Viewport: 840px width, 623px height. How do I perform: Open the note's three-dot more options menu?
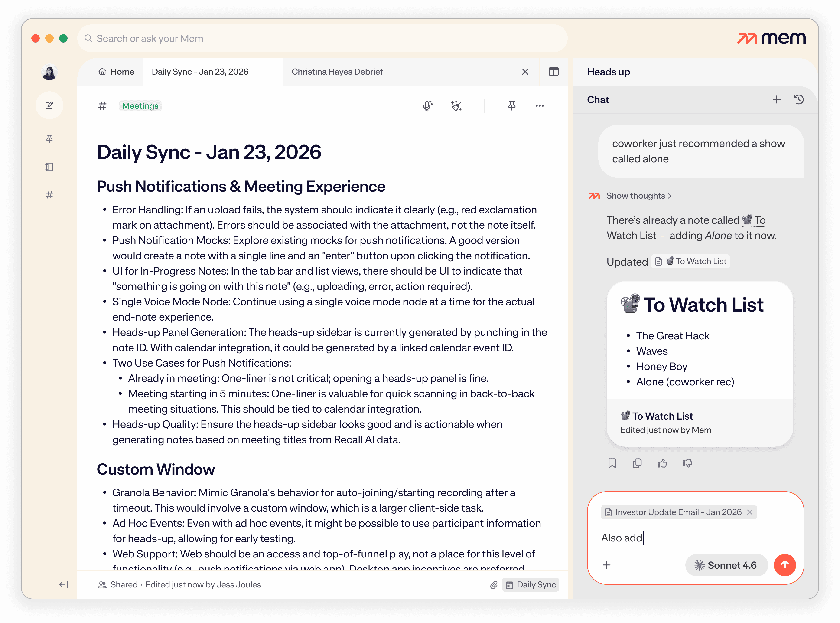coord(539,106)
